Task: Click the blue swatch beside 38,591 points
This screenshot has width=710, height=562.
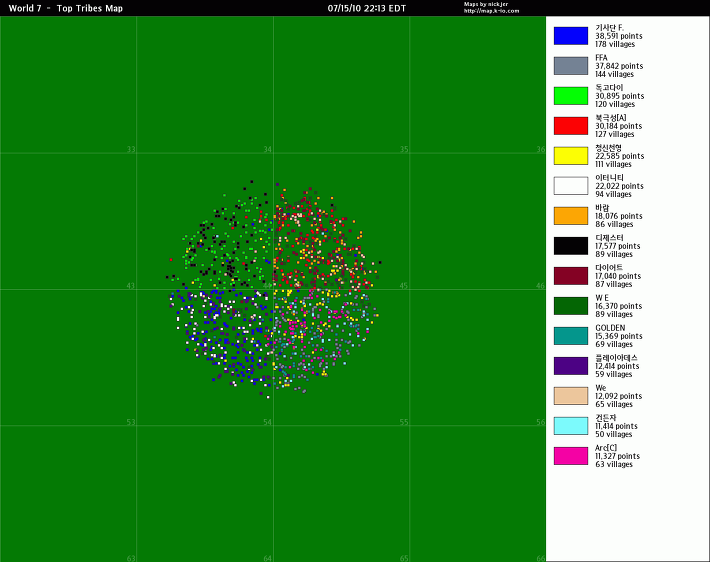Action: point(571,36)
